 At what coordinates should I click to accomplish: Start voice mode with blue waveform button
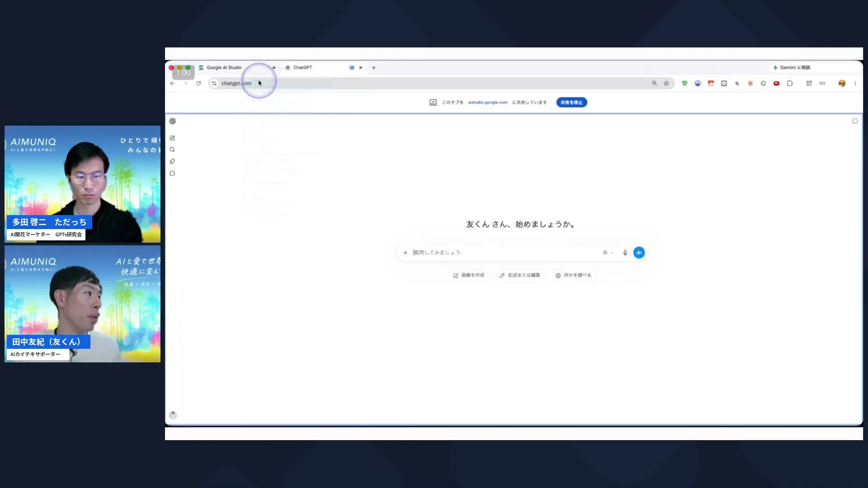pos(639,253)
